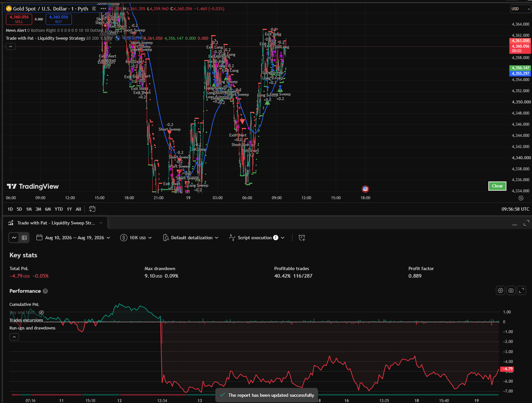The image size is (532, 403).
Task: Switch to overview chart view toggle
Action: (14, 238)
